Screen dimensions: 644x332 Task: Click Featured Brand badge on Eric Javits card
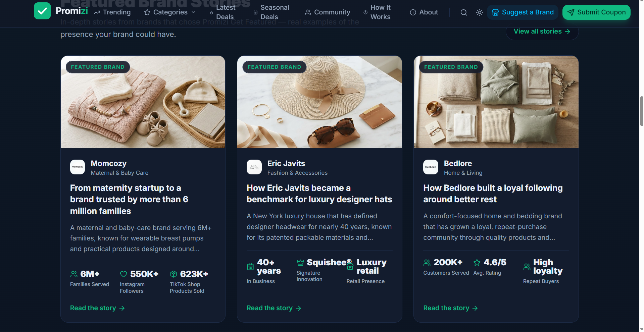point(275,67)
